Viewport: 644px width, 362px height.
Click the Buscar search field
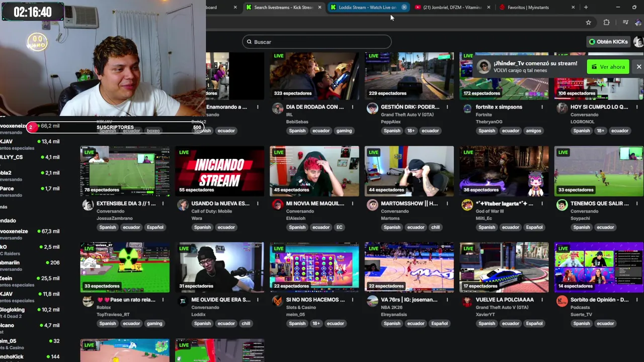[317, 42]
